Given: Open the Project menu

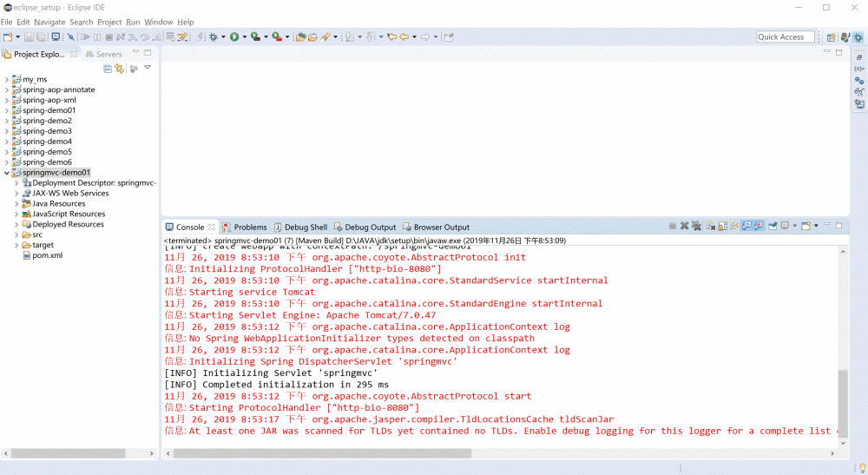Looking at the screenshot, I should click(109, 23).
